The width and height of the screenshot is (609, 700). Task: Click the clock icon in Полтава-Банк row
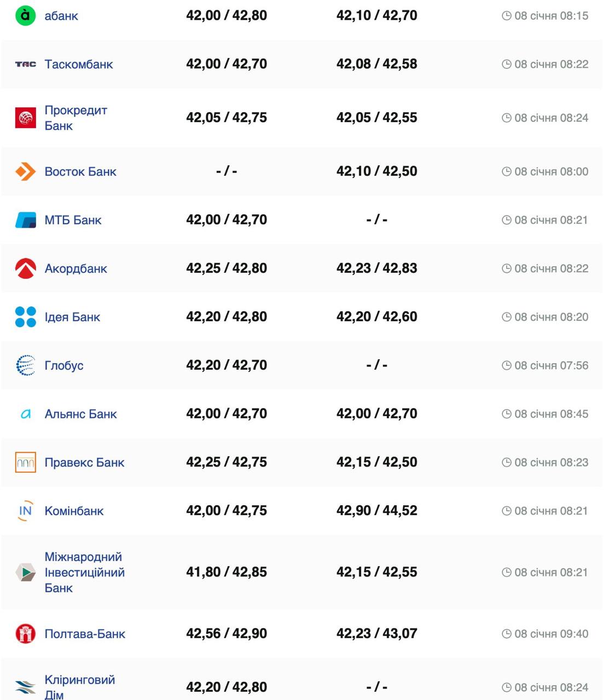coord(507,634)
